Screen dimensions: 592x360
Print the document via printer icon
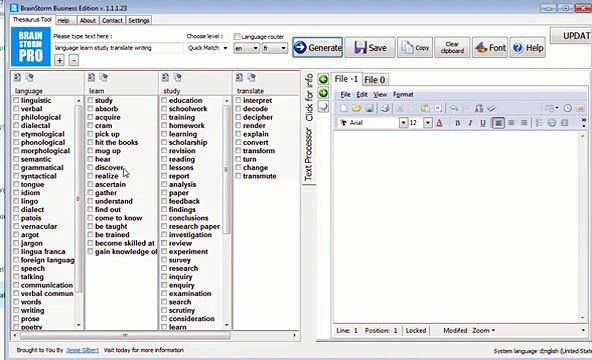385,109
